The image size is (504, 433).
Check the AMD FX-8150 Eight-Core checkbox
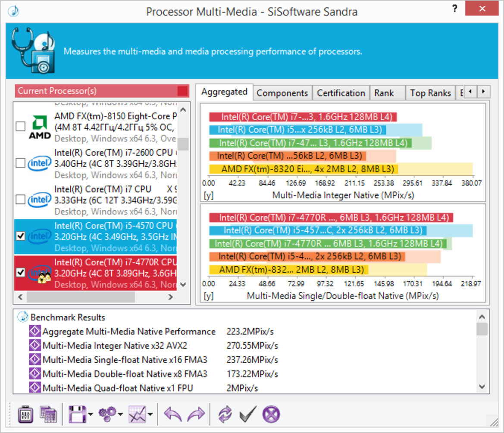[21, 127]
